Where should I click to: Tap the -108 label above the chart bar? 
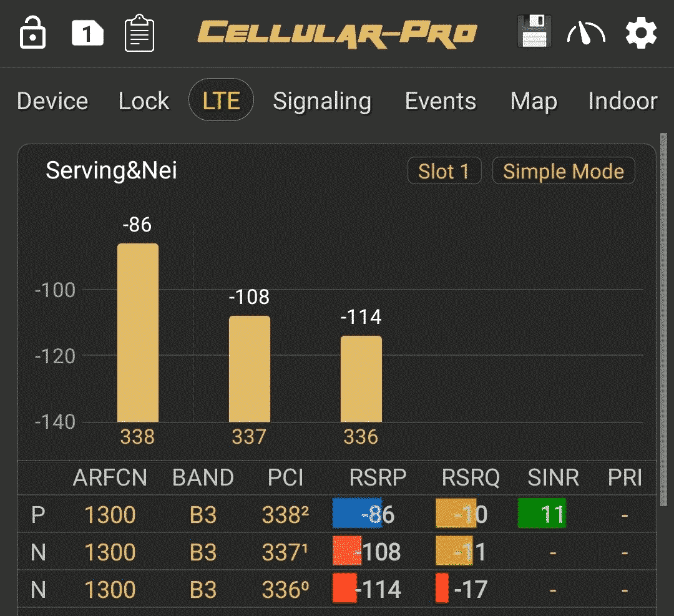point(249,296)
